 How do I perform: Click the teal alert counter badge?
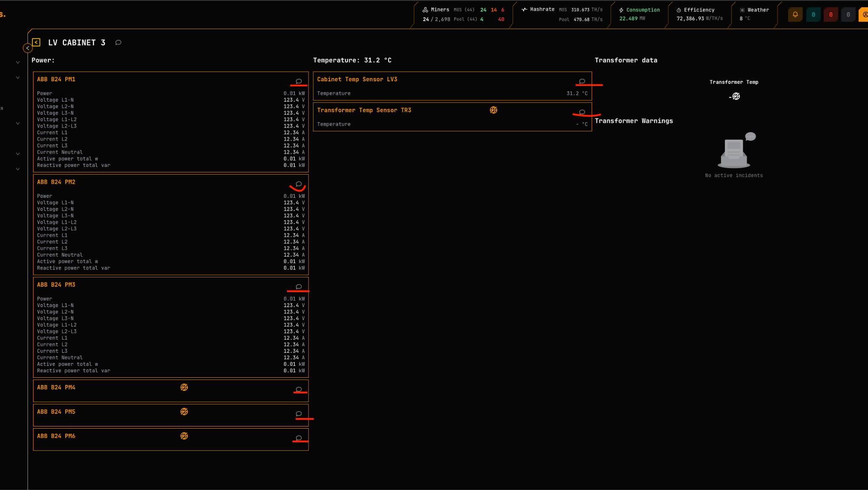point(813,14)
